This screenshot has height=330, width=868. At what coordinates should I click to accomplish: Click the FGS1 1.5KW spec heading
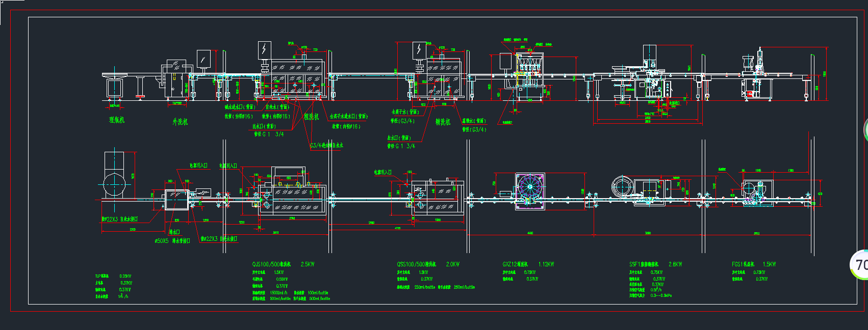(x=753, y=264)
